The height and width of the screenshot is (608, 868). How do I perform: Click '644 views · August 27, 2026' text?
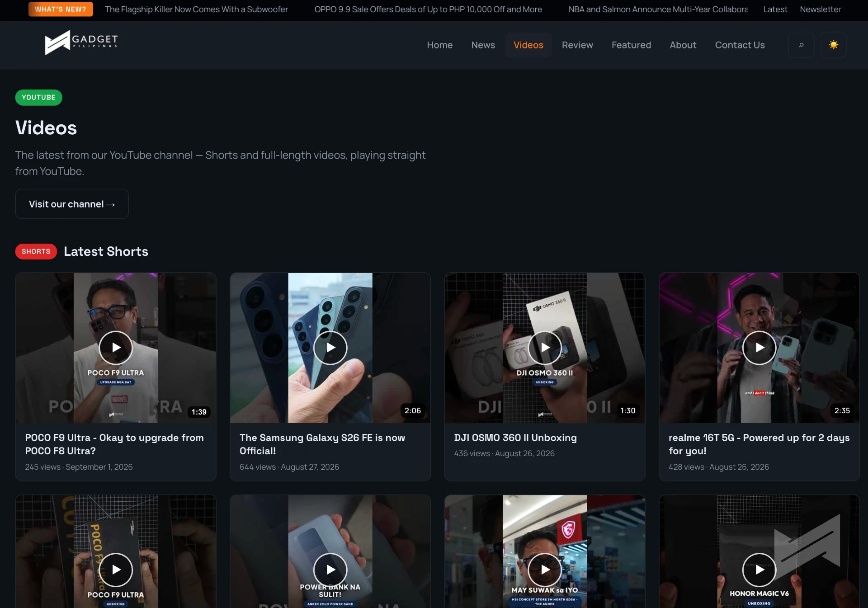tap(289, 467)
